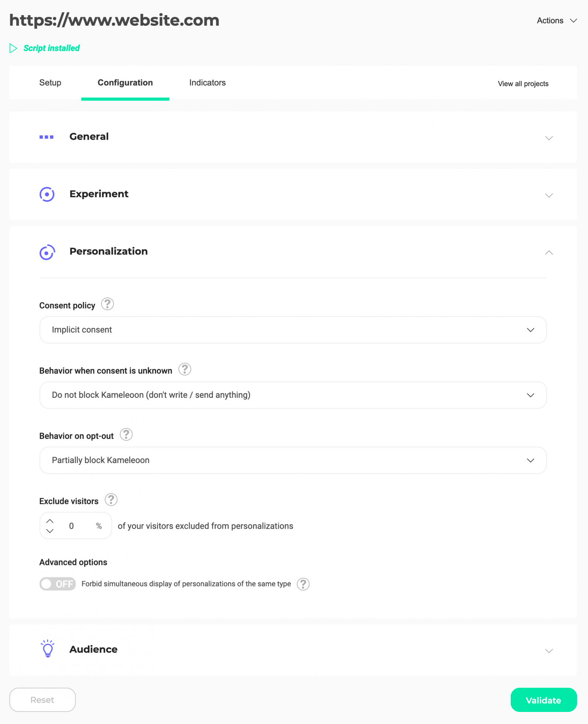
Task: Click the Personalization section icon
Action: point(47,253)
